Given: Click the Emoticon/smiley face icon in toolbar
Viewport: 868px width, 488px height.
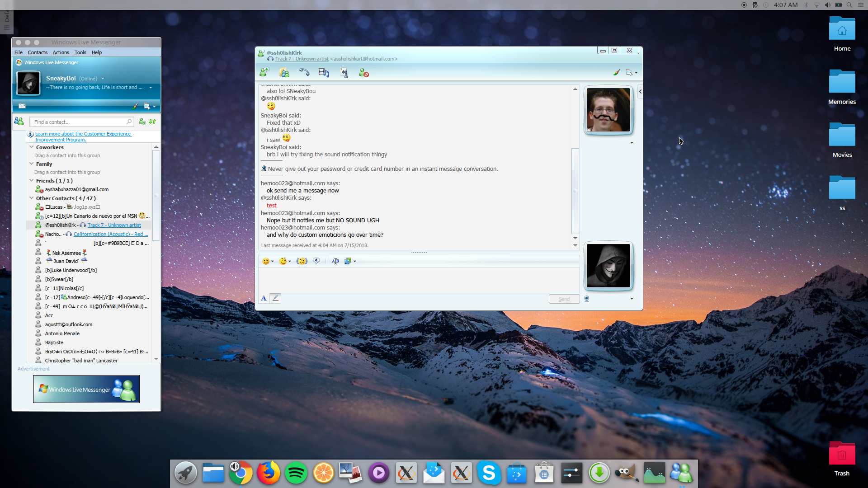Looking at the screenshot, I should click(266, 260).
